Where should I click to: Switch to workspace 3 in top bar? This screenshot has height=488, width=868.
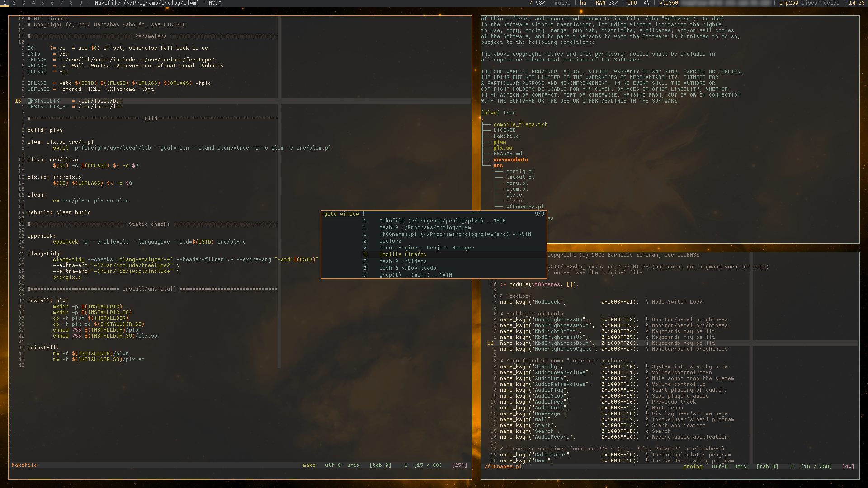point(24,3)
